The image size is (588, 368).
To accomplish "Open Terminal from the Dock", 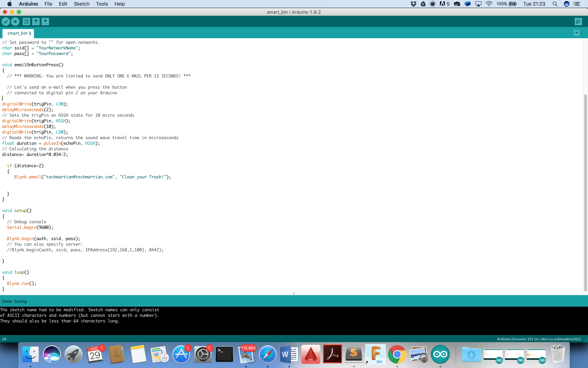I will click(x=224, y=354).
